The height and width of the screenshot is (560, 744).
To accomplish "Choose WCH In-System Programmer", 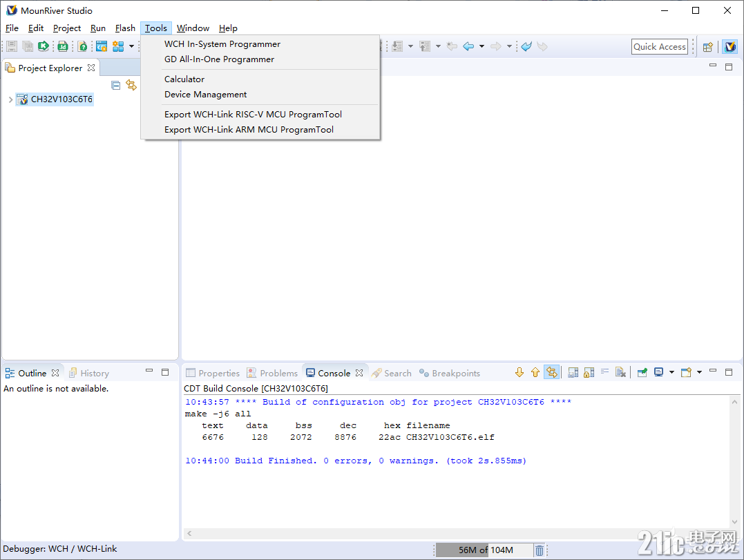I will pos(260,44).
